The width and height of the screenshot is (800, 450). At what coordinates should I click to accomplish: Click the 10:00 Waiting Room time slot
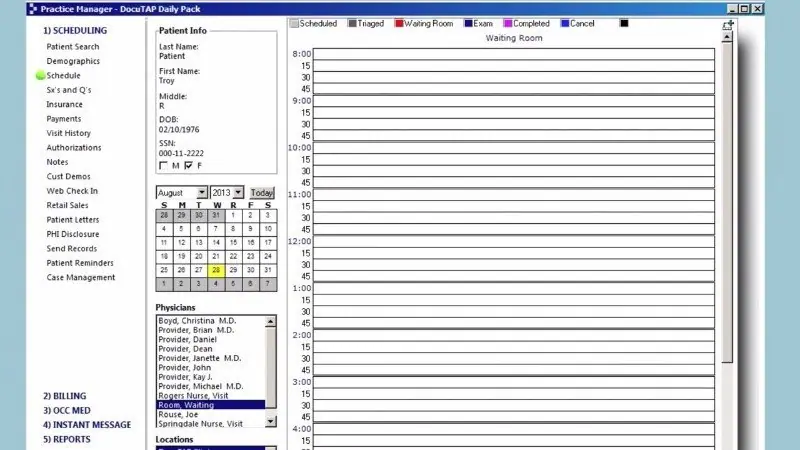[514, 148]
